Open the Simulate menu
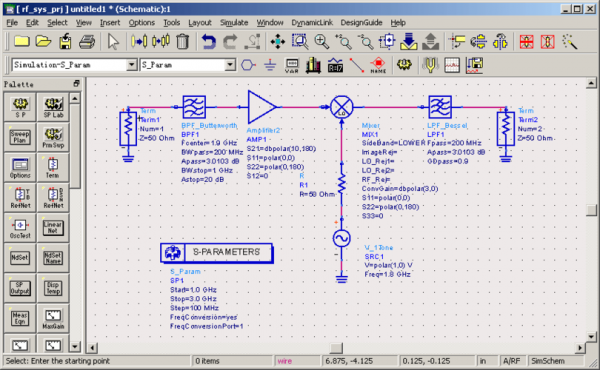Screen dimensions: 600x370 pos(234,23)
